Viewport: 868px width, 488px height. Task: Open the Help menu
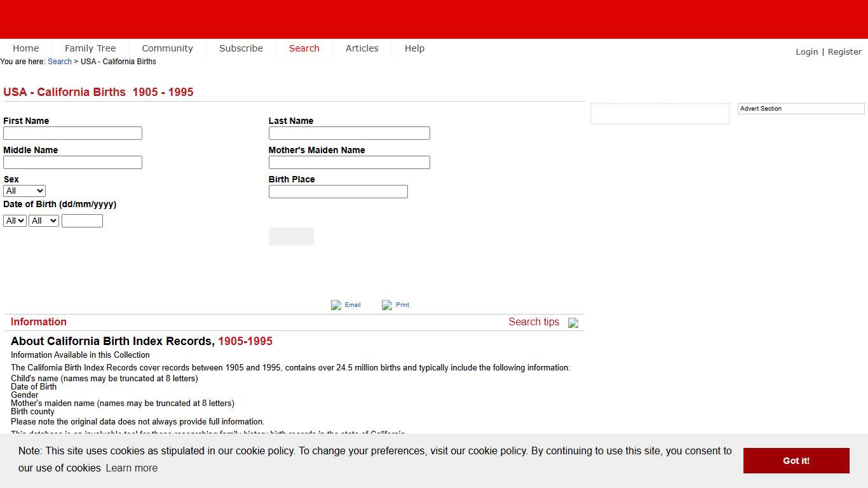414,48
